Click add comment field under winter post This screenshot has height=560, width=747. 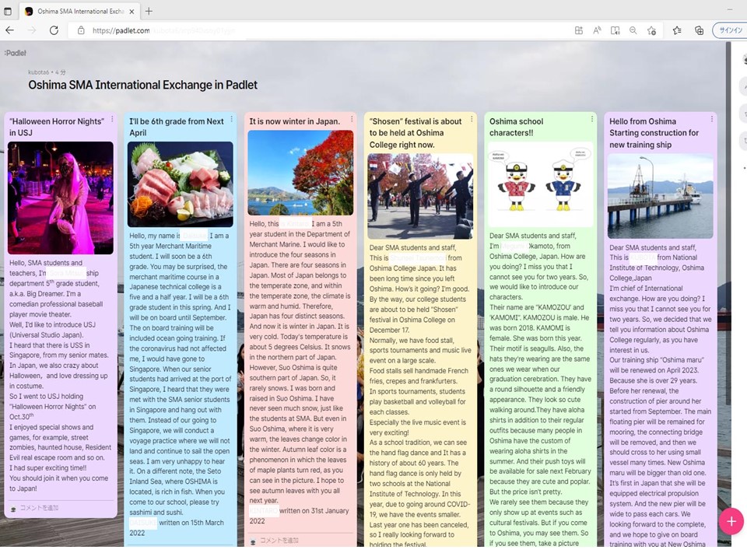[279, 540]
